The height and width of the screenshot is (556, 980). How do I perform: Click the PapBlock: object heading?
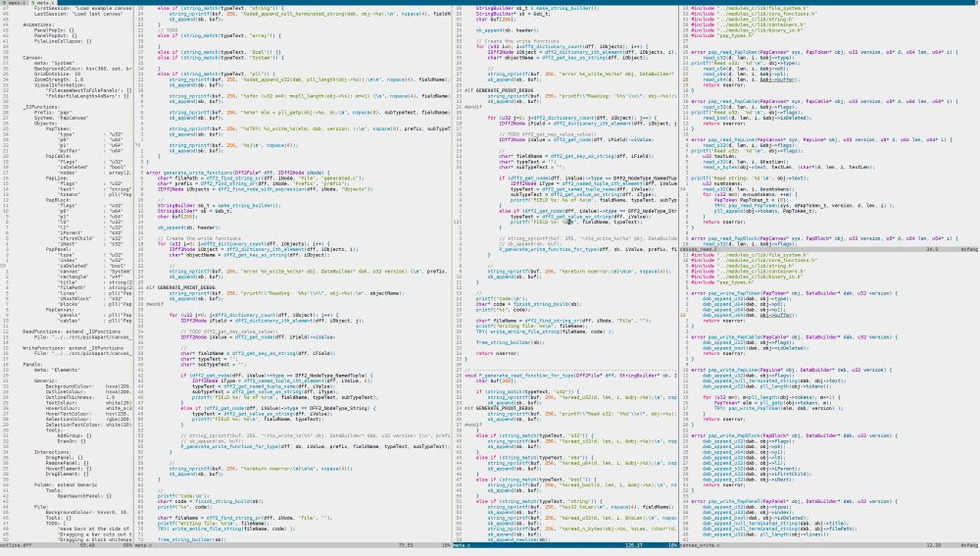click(58, 200)
